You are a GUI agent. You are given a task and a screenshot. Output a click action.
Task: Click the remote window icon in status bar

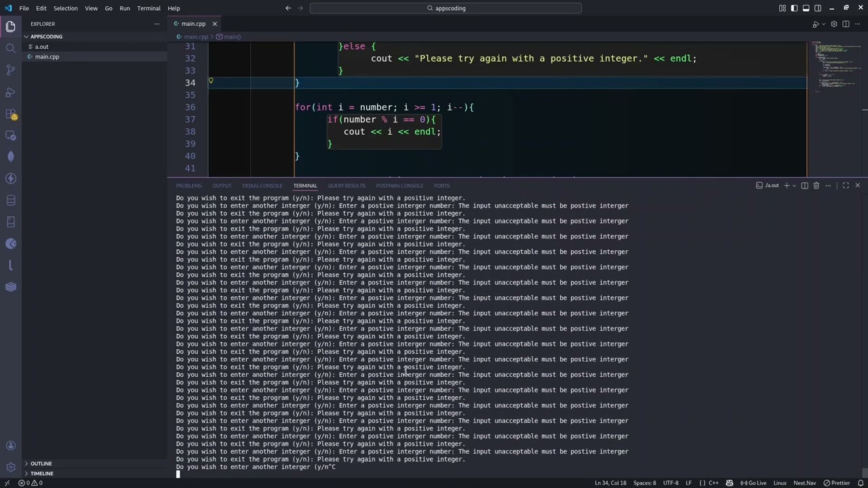(x=7, y=483)
